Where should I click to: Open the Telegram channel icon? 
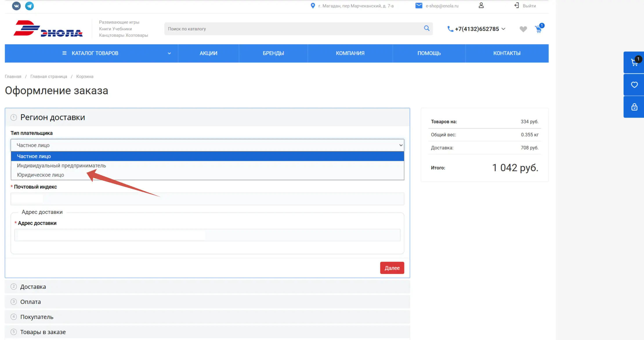tap(29, 6)
